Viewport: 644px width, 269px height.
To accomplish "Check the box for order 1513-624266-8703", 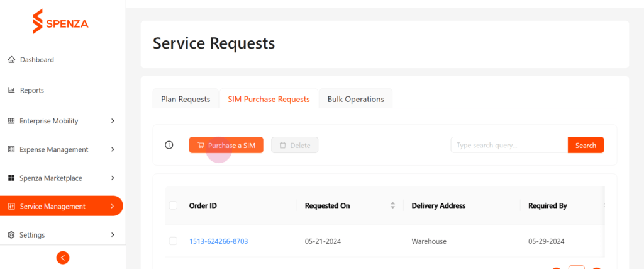I will coord(173,241).
